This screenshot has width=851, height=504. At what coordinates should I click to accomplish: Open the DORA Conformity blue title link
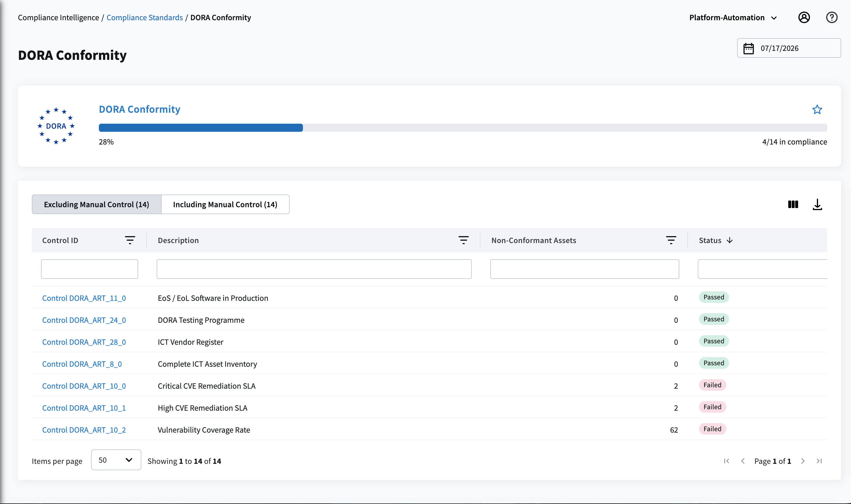pyautogui.click(x=139, y=109)
